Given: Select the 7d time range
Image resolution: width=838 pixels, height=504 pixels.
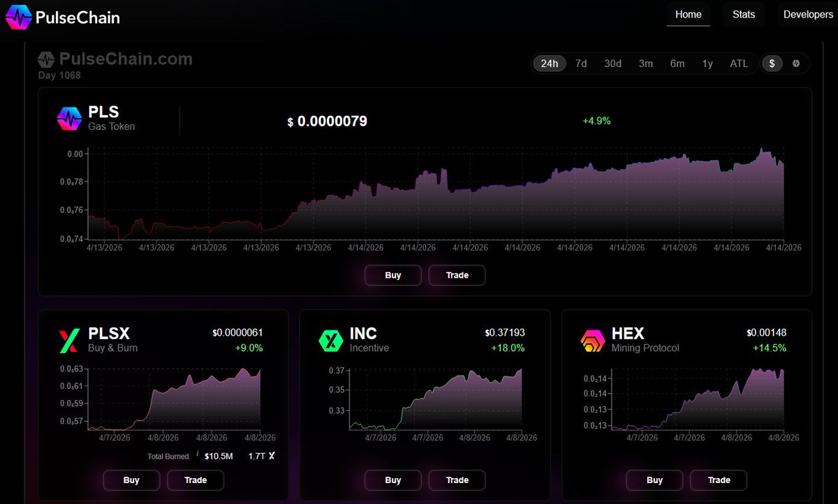Looking at the screenshot, I should click(x=581, y=64).
